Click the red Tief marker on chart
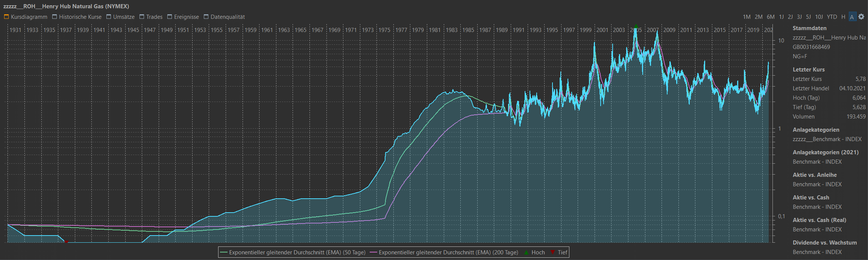The width and height of the screenshot is (868, 260). [x=66, y=242]
